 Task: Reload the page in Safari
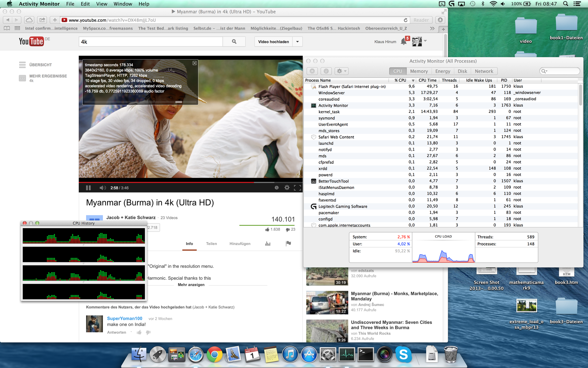click(405, 20)
